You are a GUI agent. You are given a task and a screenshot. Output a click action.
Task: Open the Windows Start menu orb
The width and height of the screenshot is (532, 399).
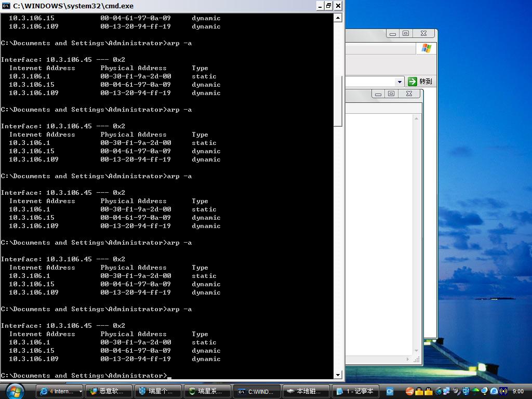coord(15,392)
